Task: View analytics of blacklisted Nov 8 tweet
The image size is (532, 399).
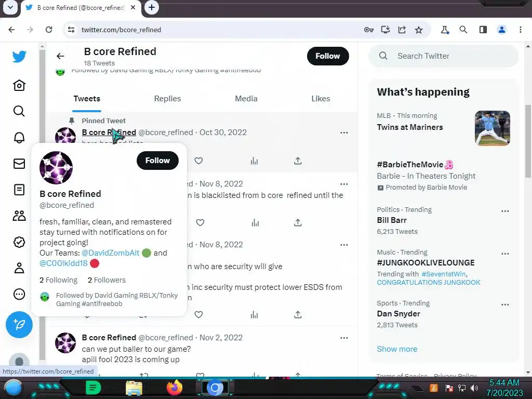Action: pyautogui.click(x=255, y=222)
